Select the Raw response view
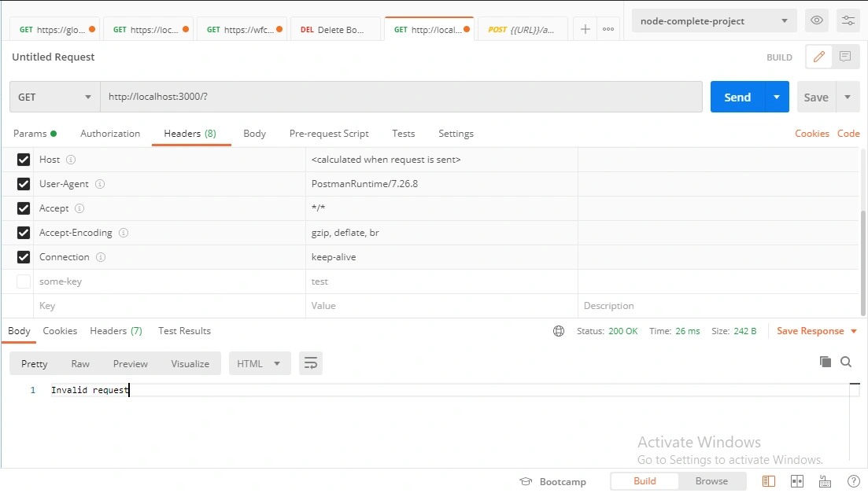 pyautogui.click(x=80, y=363)
